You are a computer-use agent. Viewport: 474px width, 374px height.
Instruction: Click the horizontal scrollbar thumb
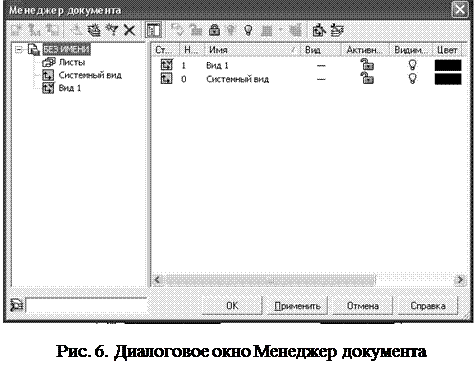pos(270,280)
